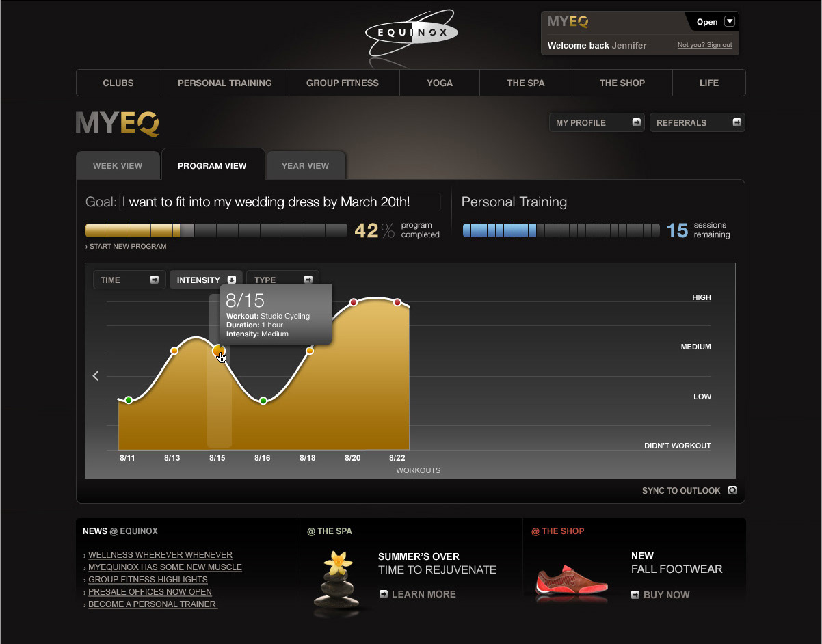The height and width of the screenshot is (644, 822).
Task: Open Presale Offices Now Open link
Action: [150, 592]
